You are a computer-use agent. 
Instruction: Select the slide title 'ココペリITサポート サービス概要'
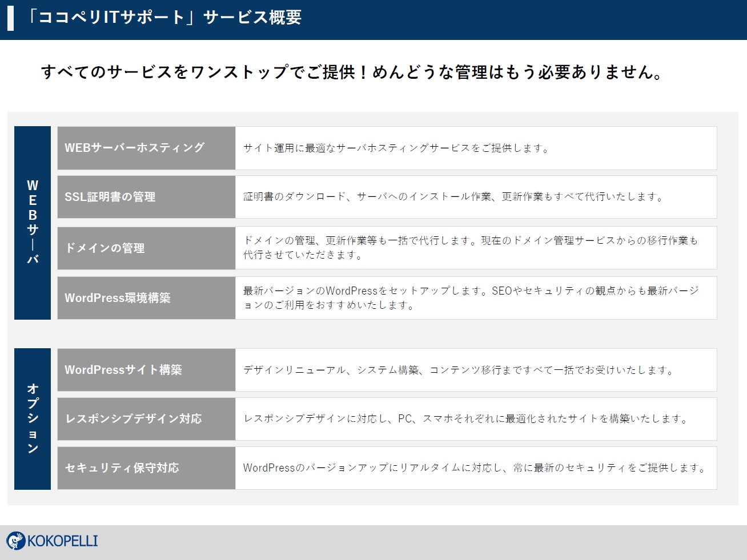pyautogui.click(x=164, y=18)
